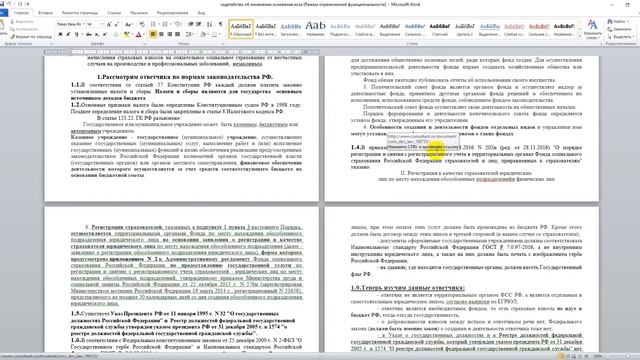Switch to the Главная tab

(21, 13)
